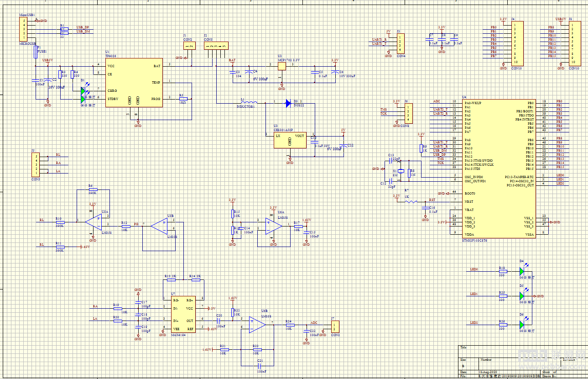Select feedback resistor R6 390K
This screenshot has height=379, width=588.
pos(93,189)
